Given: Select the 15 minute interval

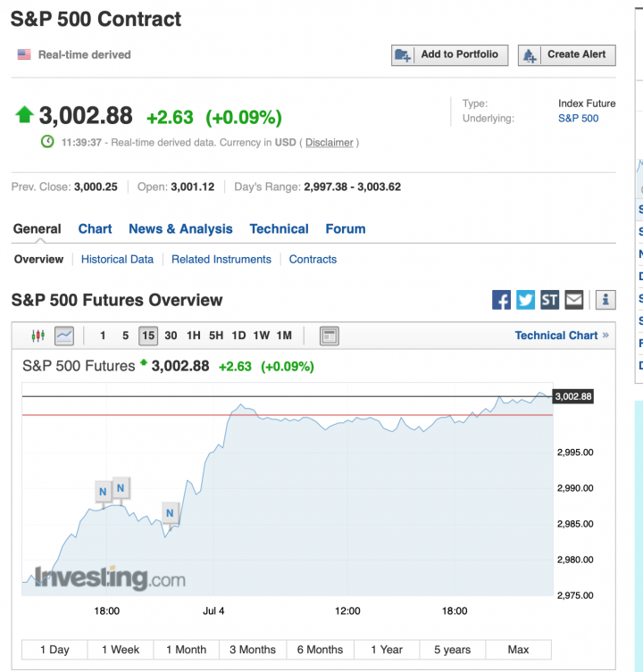Looking at the screenshot, I should click(x=148, y=336).
